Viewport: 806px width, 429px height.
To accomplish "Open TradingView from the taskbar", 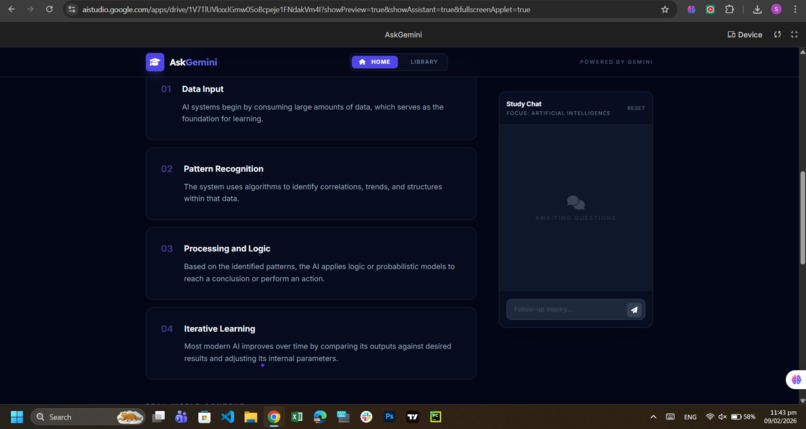I will tap(412, 417).
